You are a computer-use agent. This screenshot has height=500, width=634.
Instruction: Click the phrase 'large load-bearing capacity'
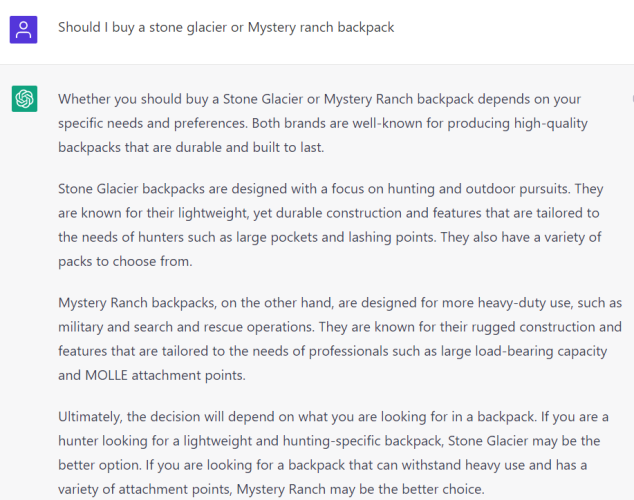click(524, 351)
